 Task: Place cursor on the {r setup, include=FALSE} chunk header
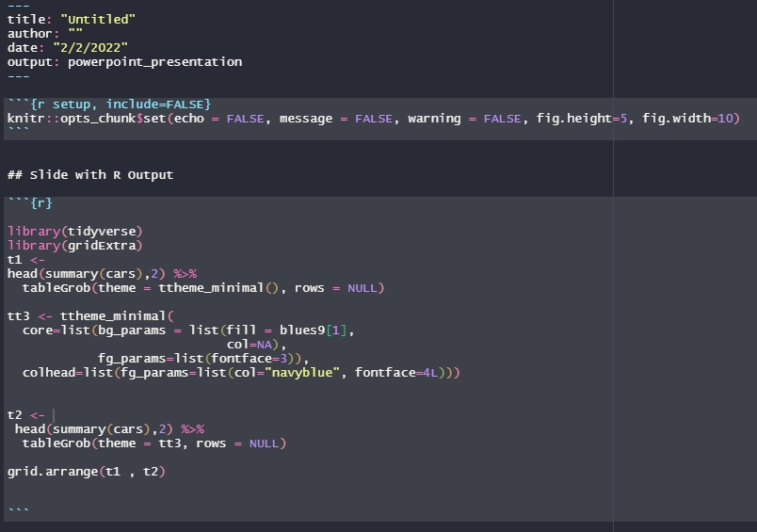(x=109, y=105)
